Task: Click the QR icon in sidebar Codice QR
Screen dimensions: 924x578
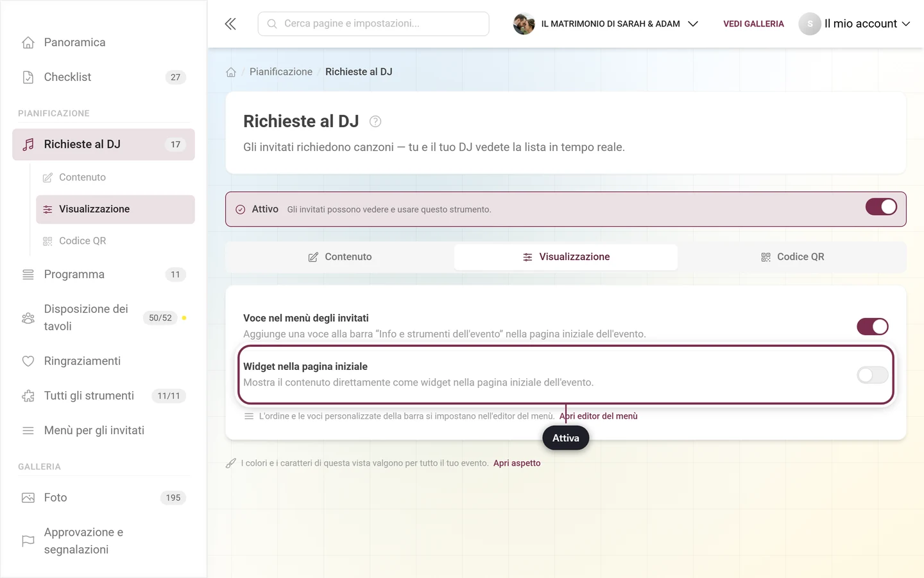Action: (47, 241)
